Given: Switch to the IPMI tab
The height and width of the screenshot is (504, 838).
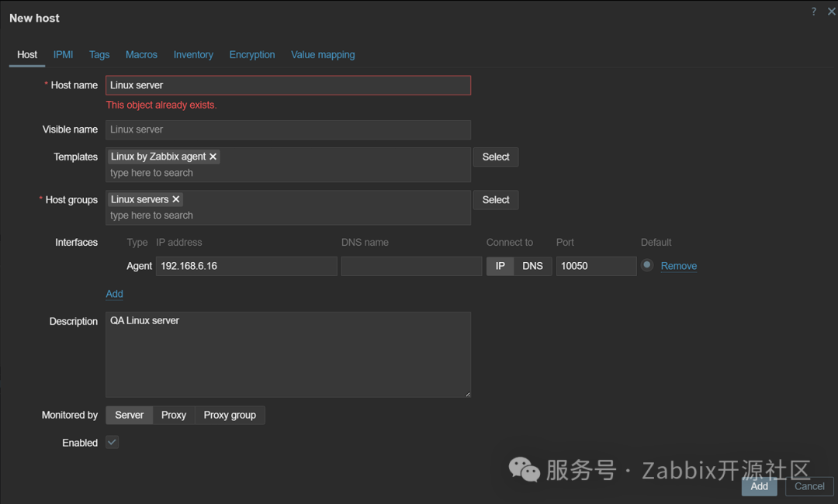Looking at the screenshot, I should (x=63, y=55).
